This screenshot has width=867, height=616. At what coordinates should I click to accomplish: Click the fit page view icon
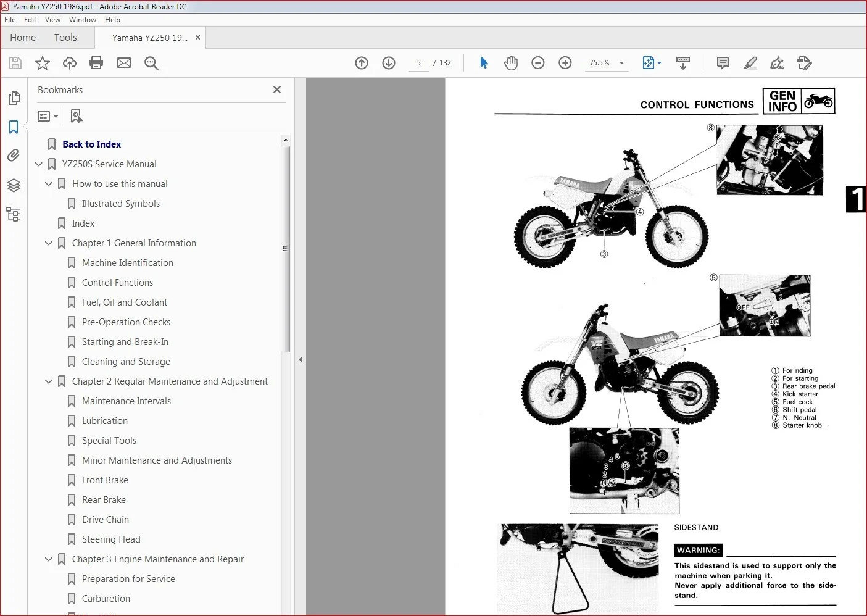648,63
